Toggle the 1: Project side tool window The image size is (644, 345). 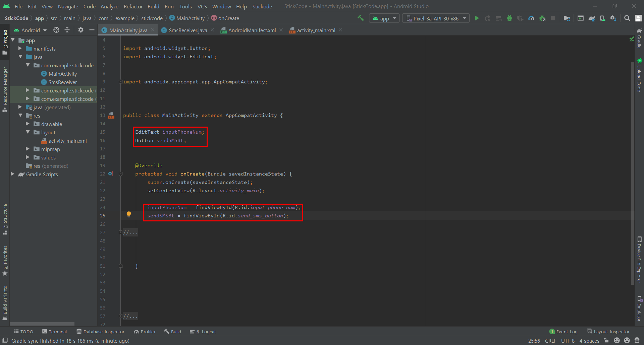(x=5, y=42)
